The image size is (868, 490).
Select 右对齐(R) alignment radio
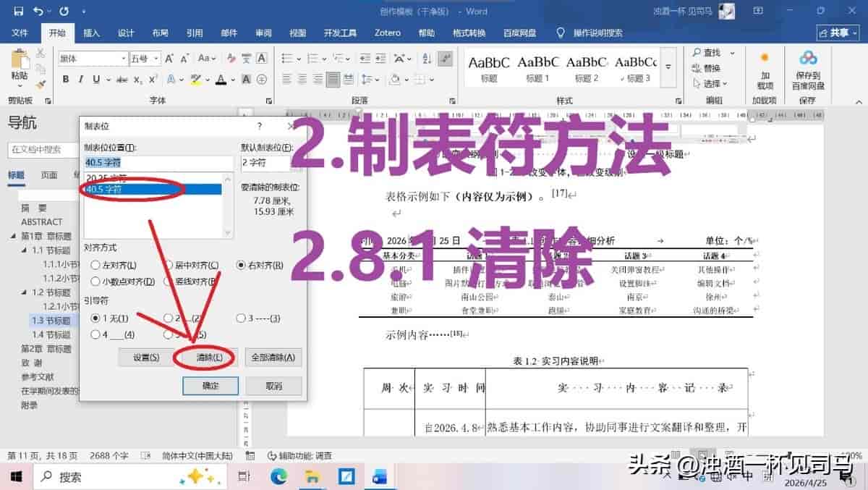(261, 266)
